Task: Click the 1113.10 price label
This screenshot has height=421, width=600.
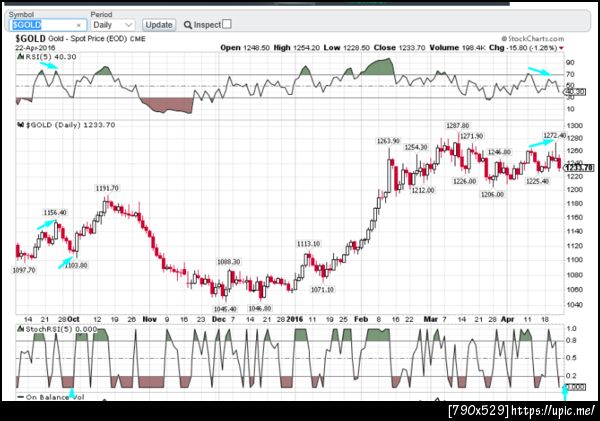Action: point(308,244)
